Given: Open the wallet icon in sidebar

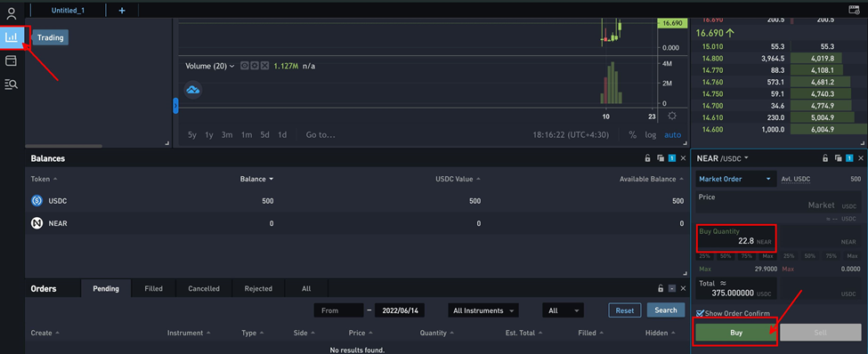Looking at the screenshot, I should click(x=11, y=60).
